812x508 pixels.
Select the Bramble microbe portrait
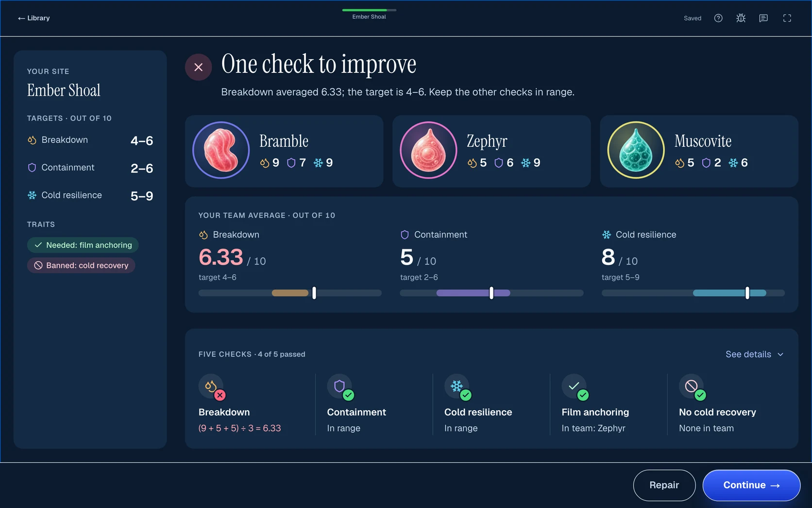pyautogui.click(x=221, y=150)
